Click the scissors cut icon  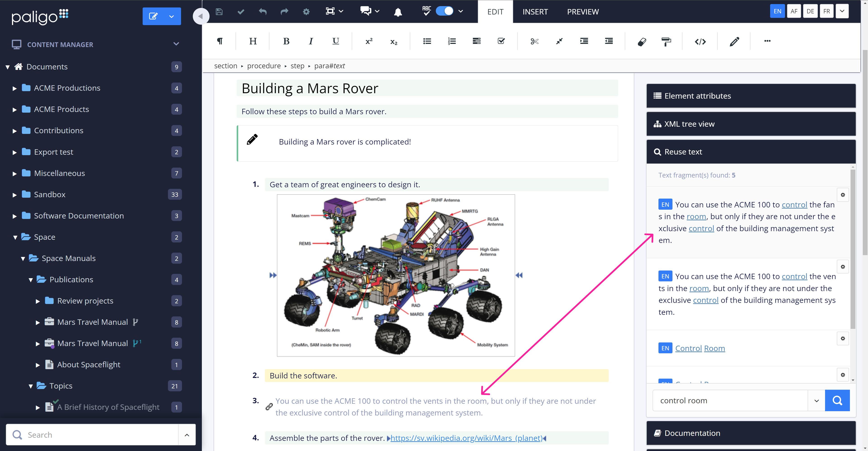(534, 41)
